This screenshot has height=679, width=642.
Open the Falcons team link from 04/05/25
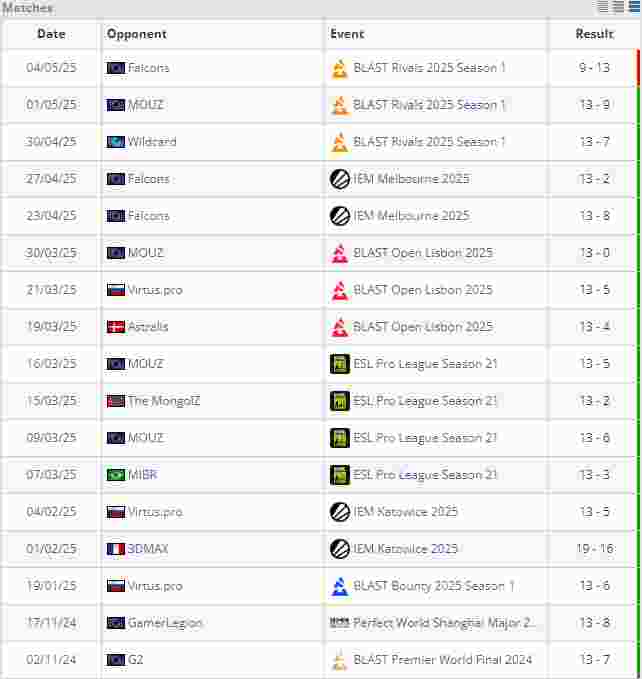click(148, 68)
